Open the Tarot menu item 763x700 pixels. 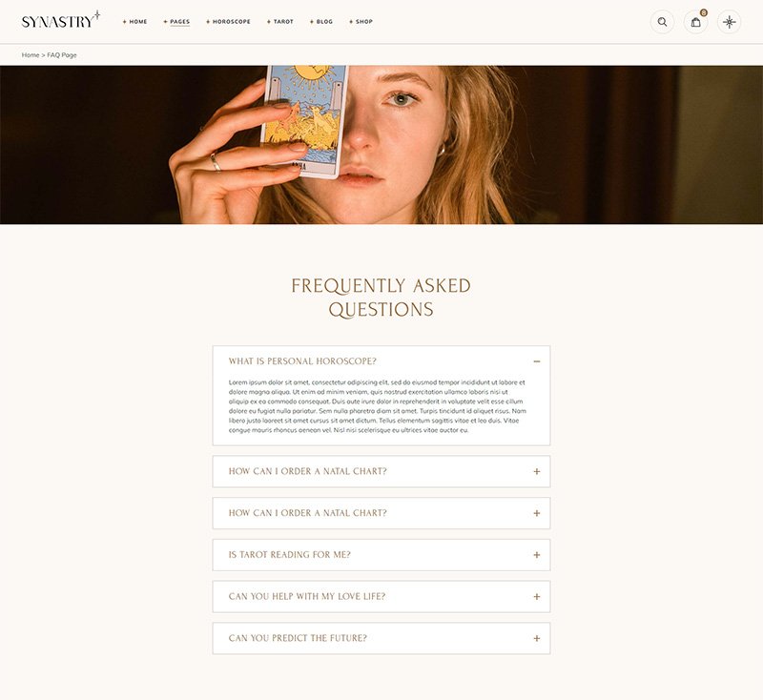(x=280, y=22)
